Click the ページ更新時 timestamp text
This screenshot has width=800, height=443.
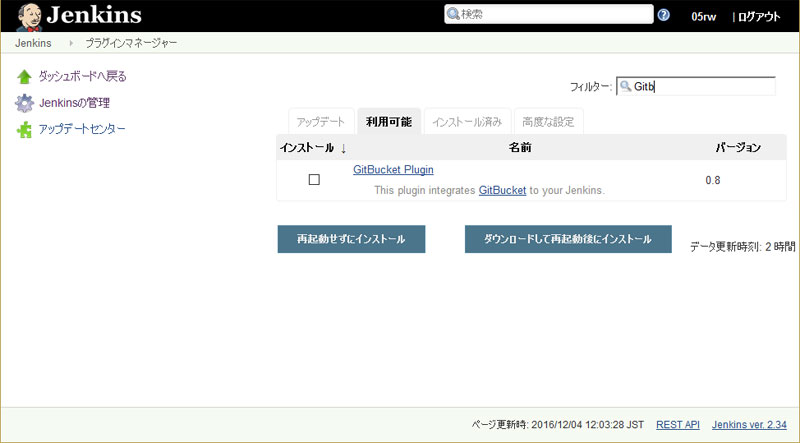[x=558, y=425]
